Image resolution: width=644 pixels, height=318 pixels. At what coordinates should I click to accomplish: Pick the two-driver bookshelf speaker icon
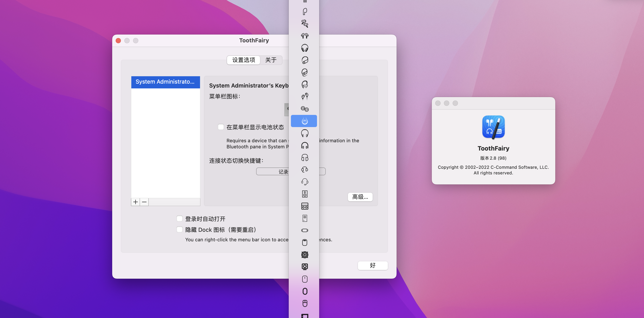[305, 194]
